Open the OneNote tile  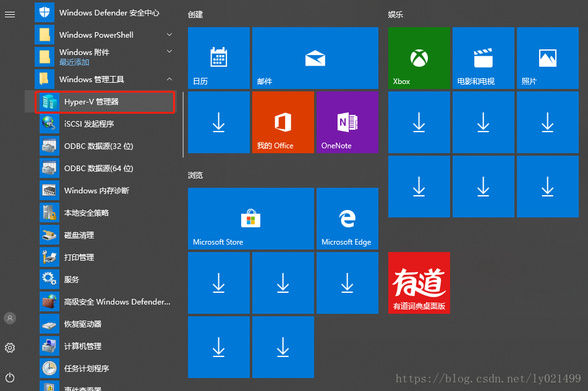coord(347,122)
